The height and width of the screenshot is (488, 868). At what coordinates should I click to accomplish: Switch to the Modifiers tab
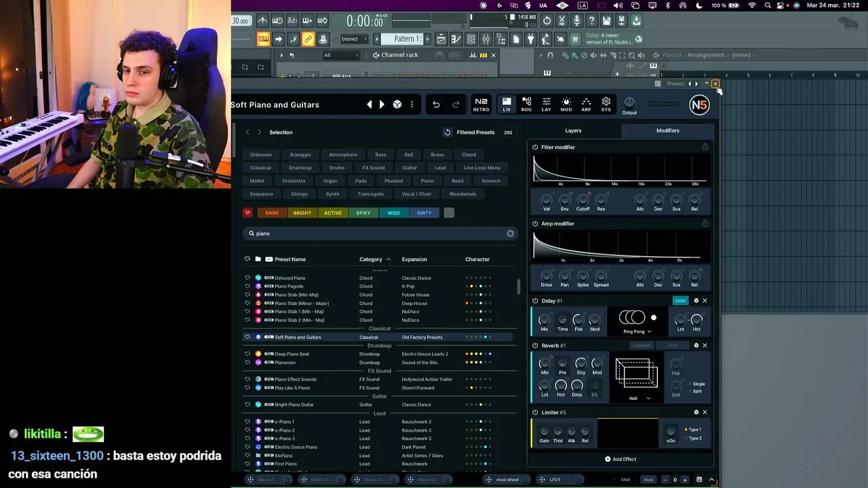(x=667, y=131)
